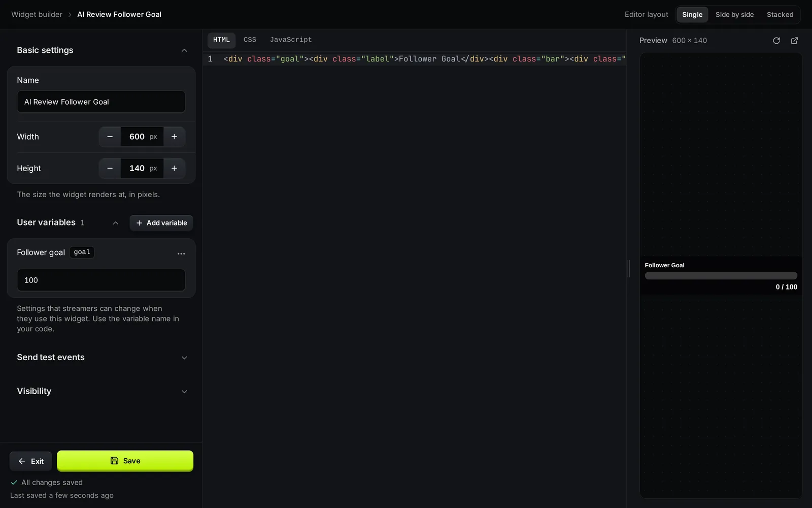Switch to the CSS tab
Screen dimensions: 812x508
[x=250, y=40]
